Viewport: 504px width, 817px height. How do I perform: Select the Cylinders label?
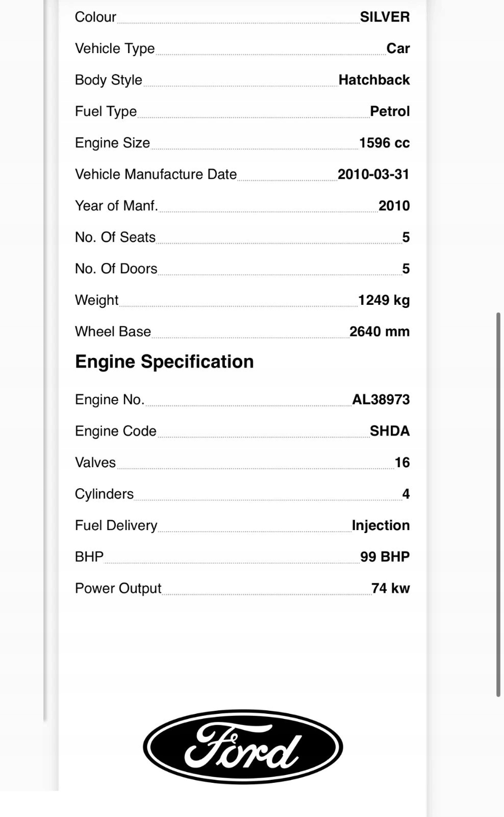104,494
